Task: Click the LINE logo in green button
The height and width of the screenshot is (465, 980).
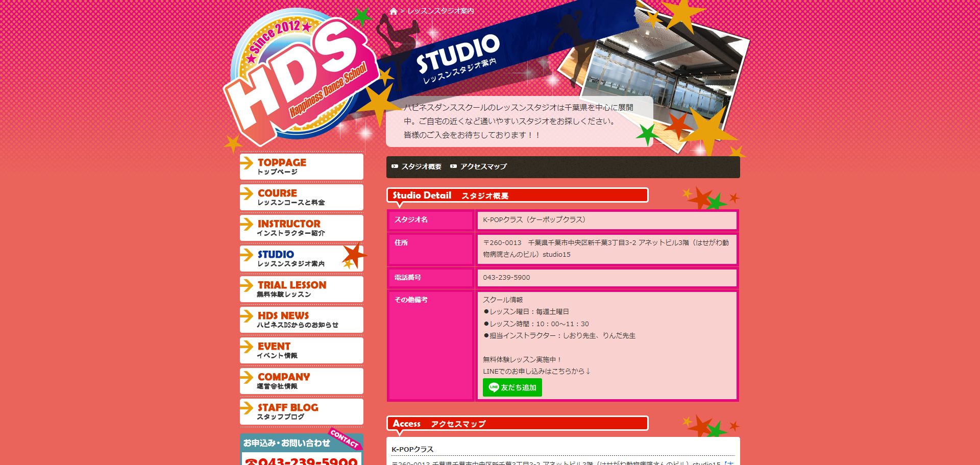Action: (x=494, y=387)
